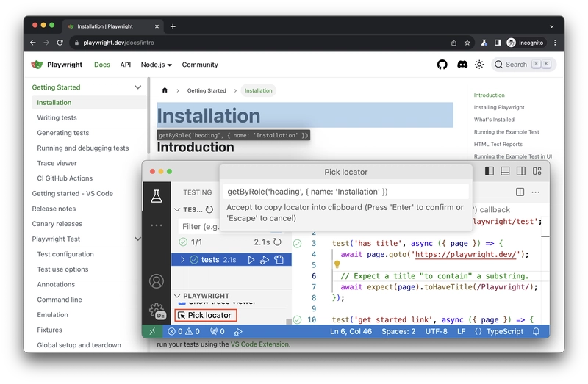This screenshot has height=384, width=588.
Task: Click the passed checkmark beside line 10
Action: tap(298, 319)
